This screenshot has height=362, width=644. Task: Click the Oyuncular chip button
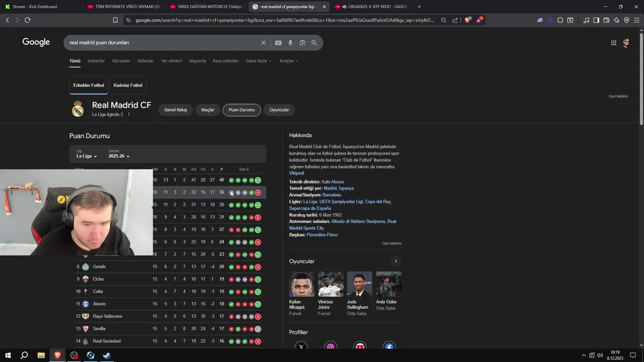click(279, 110)
